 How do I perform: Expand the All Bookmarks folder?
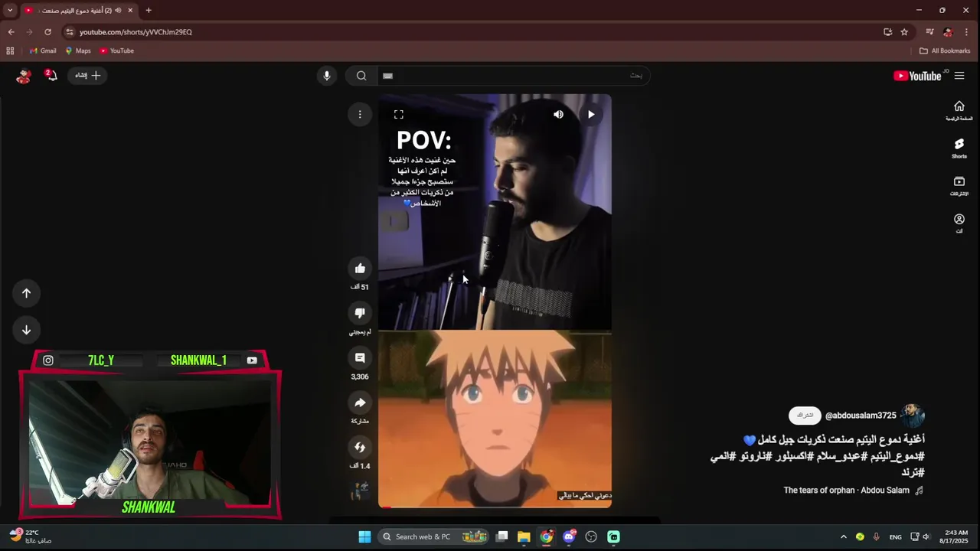(945, 51)
